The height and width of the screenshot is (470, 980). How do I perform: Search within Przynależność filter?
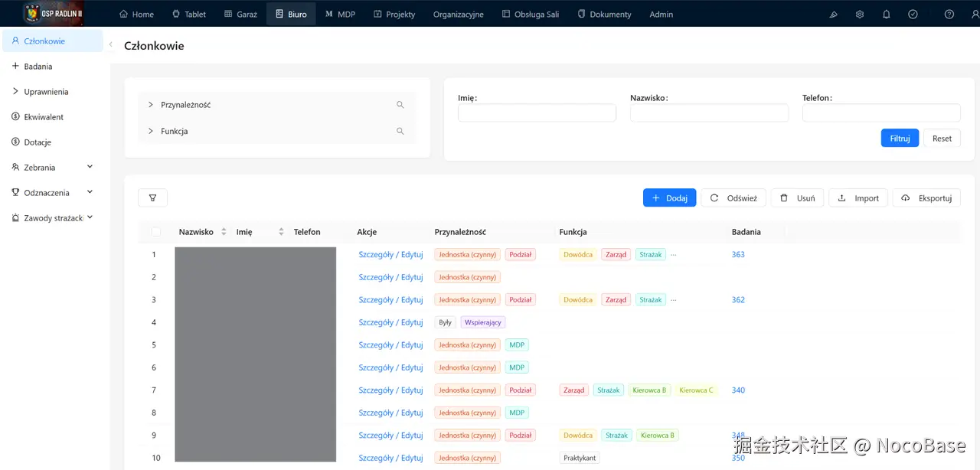pyautogui.click(x=400, y=105)
